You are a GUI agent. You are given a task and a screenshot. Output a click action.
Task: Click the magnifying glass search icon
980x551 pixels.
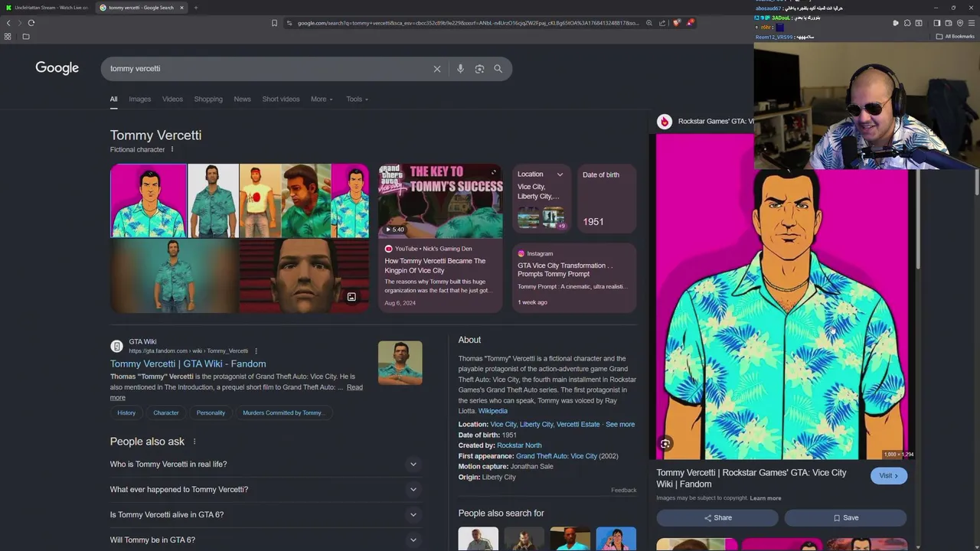[x=498, y=69]
